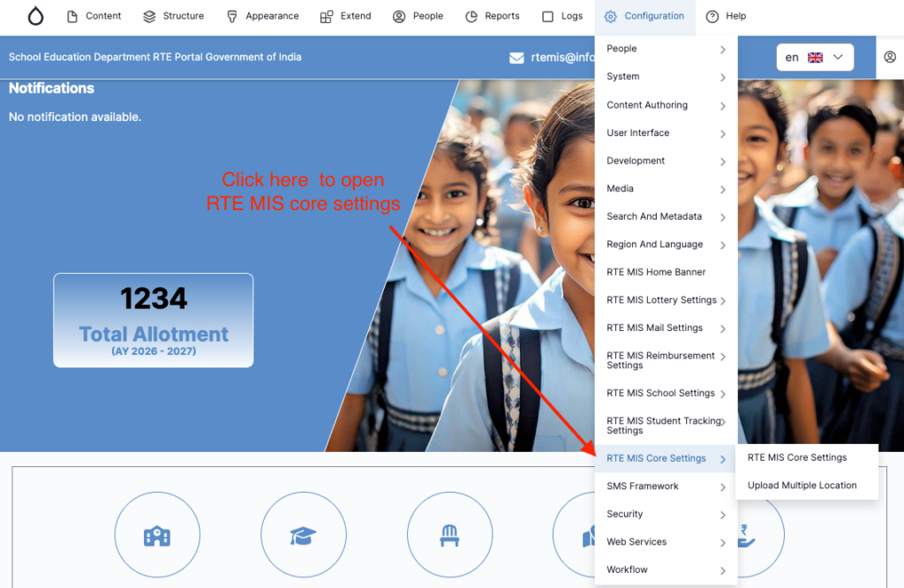904x588 pixels.
Task: Open the Appearance menu
Action: tap(262, 16)
